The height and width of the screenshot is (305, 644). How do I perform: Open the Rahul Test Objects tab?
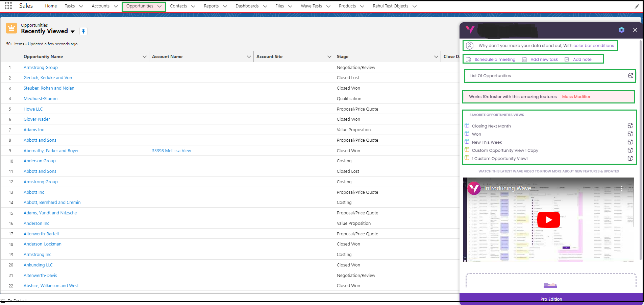(x=391, y=6)
